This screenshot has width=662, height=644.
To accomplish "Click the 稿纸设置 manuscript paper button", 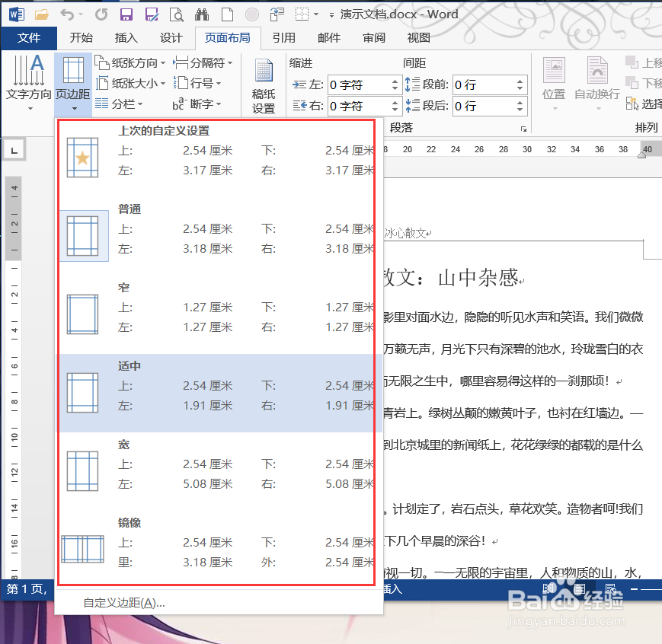I will click(264, 86).
